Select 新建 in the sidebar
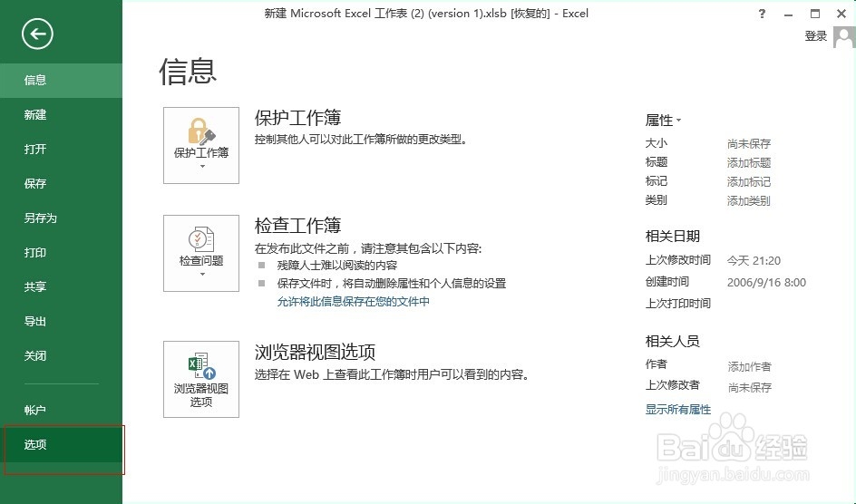The width and height of the screenshot is (856, 504). click(61, 114)
